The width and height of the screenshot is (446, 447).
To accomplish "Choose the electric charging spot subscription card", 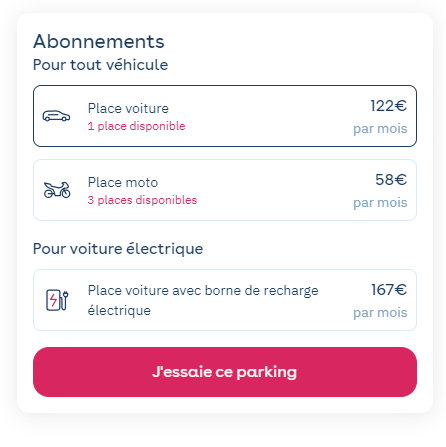I will pos(225,300).
